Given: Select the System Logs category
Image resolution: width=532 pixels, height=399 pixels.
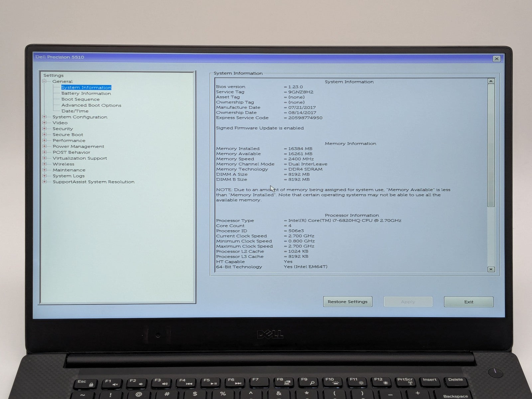Looking at the screenshot, I should coord(68,176).
